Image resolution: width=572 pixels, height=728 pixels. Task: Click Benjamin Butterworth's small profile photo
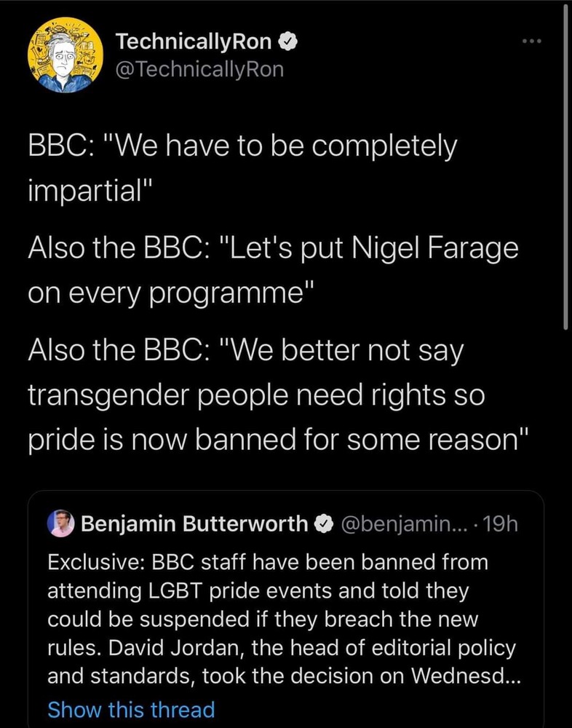pyautogui.click(x=60, y=523)
